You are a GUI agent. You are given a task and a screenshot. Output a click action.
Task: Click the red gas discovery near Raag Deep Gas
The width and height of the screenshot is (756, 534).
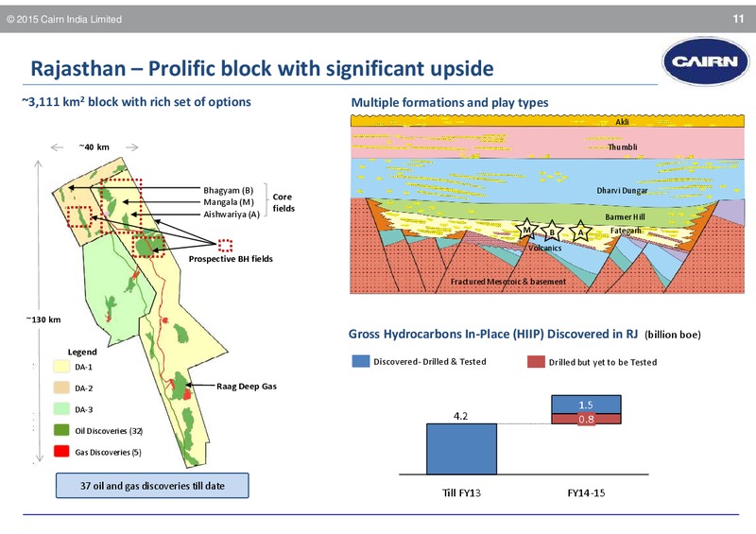186,394
